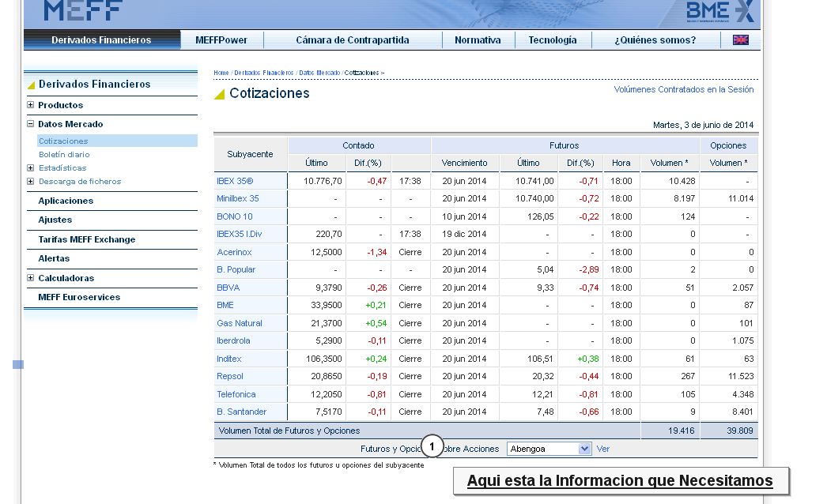Open the IBEX35 I.Div link
The image size is (827, 504).
point(240,234)
